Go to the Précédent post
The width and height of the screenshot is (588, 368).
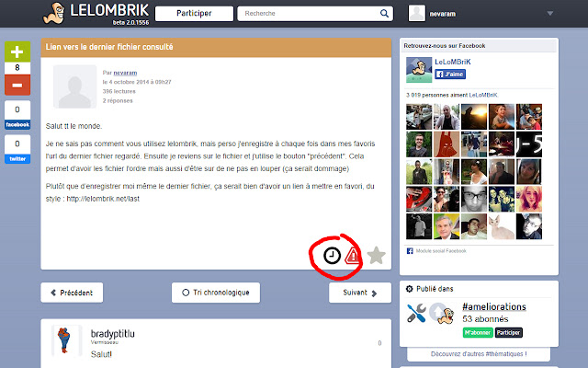pos(72,293)
